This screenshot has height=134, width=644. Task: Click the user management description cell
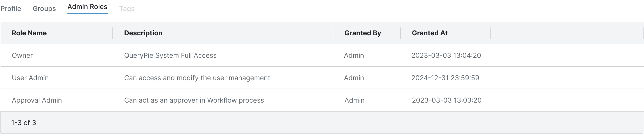(x=197, y=78)
